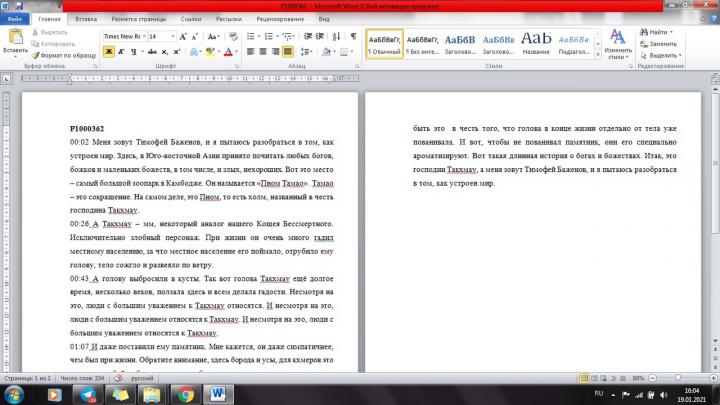Switch to the Вставка tab

(x=86, y=19)
